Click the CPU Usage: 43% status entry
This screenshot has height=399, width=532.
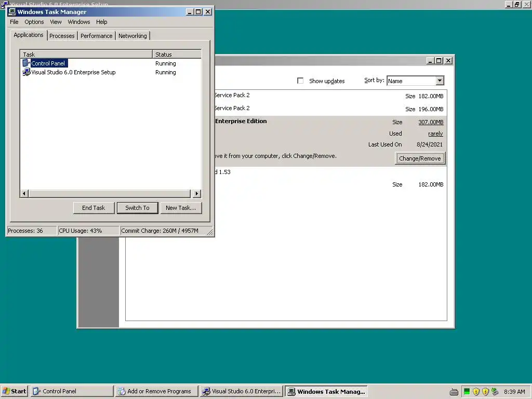click(88, 231)
